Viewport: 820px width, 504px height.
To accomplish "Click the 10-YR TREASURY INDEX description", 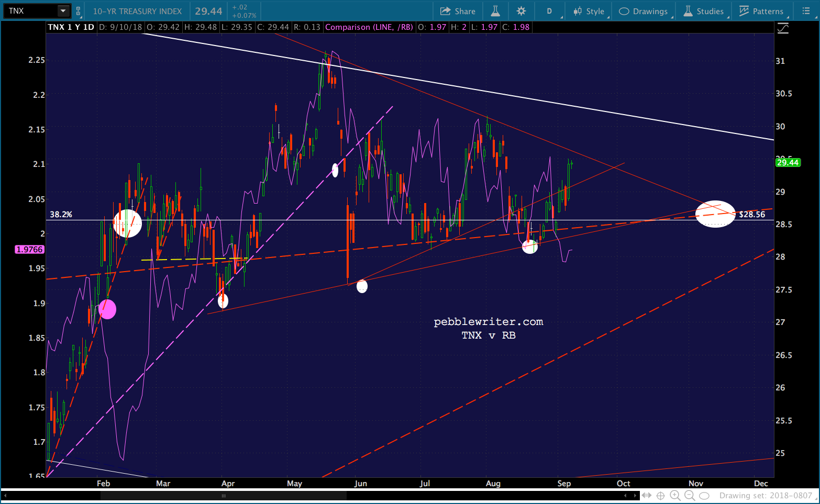I will pos(137,11).
